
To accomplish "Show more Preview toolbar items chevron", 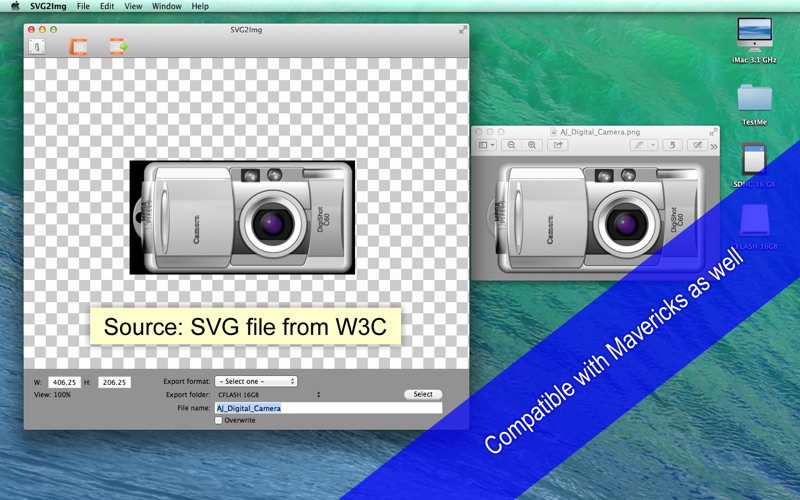I will [714, 146].
